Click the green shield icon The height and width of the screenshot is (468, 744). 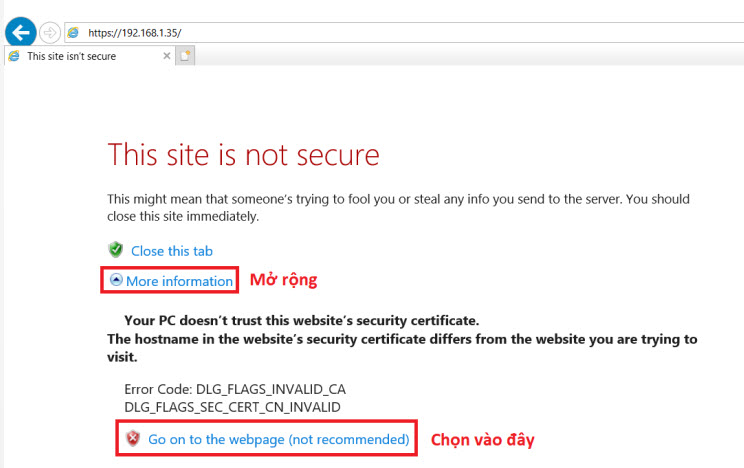[x=116, y=250]
